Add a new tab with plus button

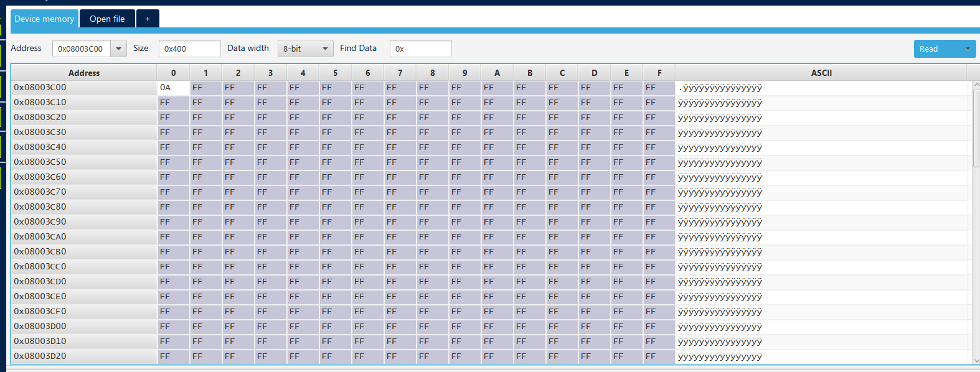pos(148,19)
